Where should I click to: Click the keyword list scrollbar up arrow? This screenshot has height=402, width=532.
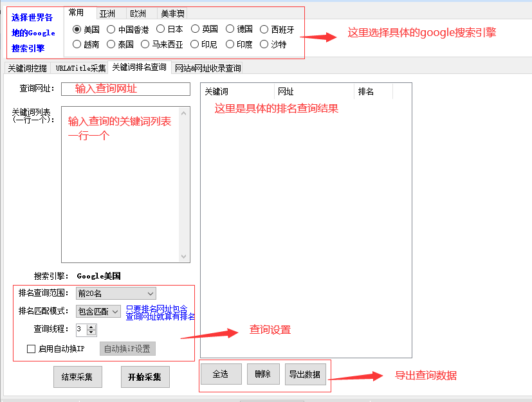click(184, 113)
